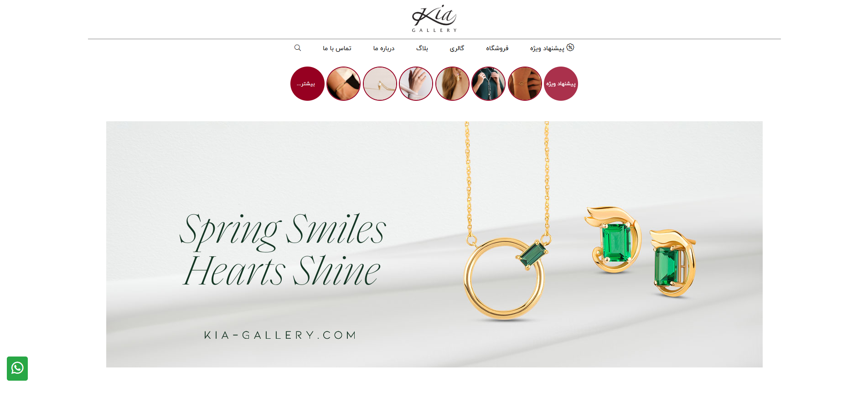
Task: Click the پیشنهاد ویژه navigation text link
Action: tap(547, 48)
